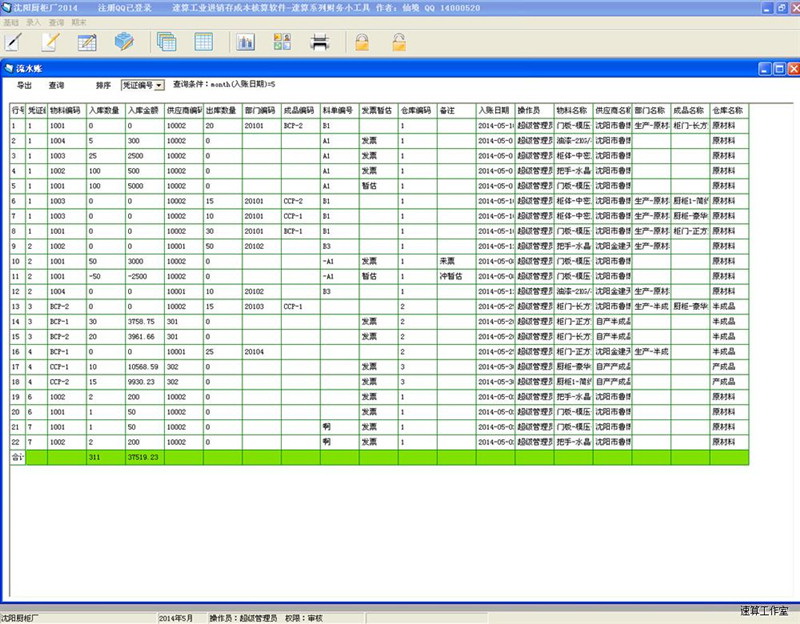Click the total quantity cell 311
The width and height of the screenshot is (800, 624).
(x=106, y=457)
